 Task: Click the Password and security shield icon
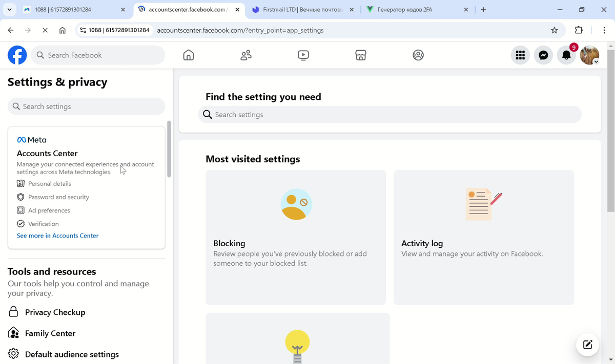[20, 197]
